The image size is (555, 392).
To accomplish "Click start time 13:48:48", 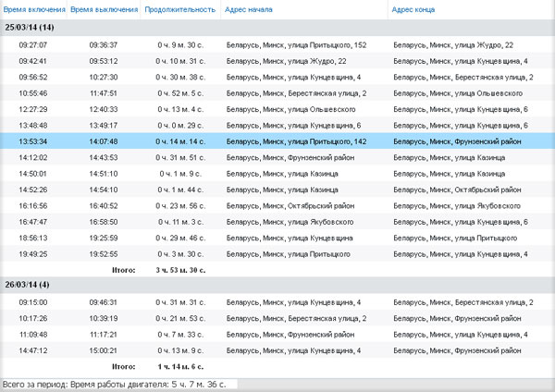I will point(33,125).
